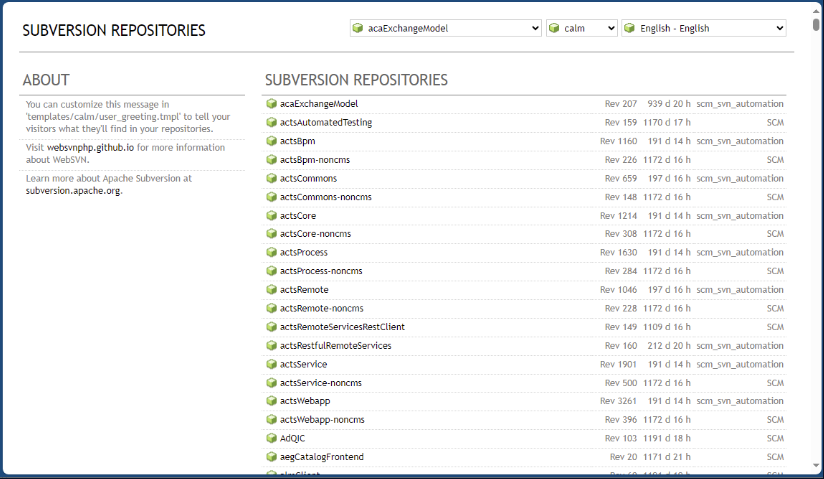Click the repository icon next to actsProcess

(x=271, y=252)
